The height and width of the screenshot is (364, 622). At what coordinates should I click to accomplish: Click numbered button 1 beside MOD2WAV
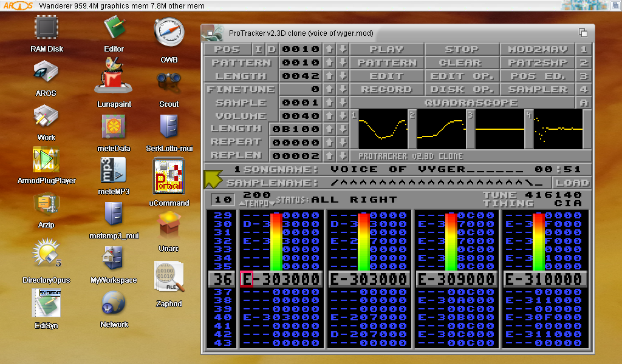584,49
